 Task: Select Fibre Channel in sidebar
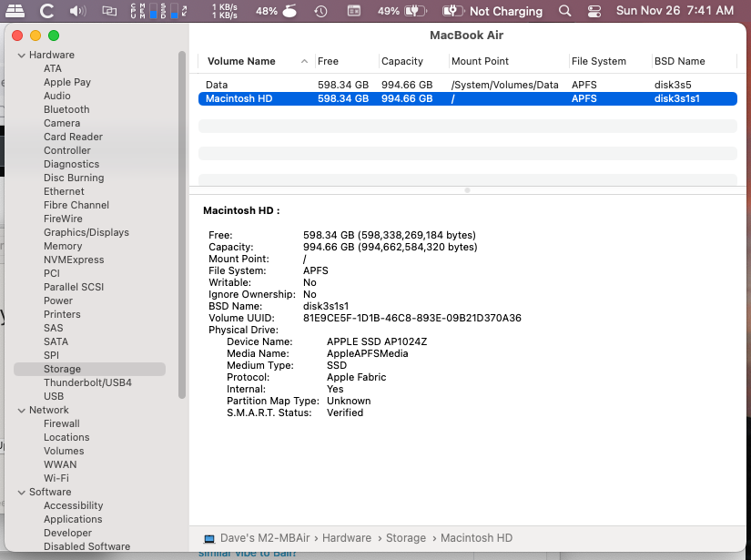click(x=76, y=205)
